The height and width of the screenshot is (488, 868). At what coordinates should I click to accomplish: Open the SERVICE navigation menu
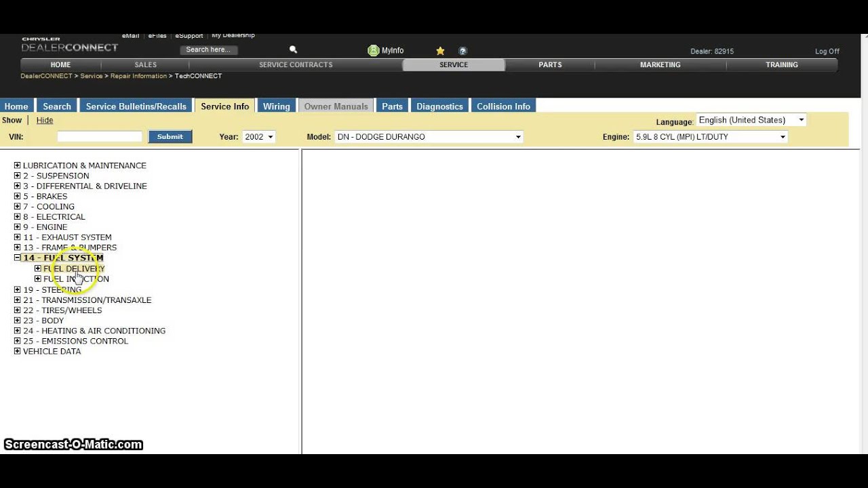point(454,65)
